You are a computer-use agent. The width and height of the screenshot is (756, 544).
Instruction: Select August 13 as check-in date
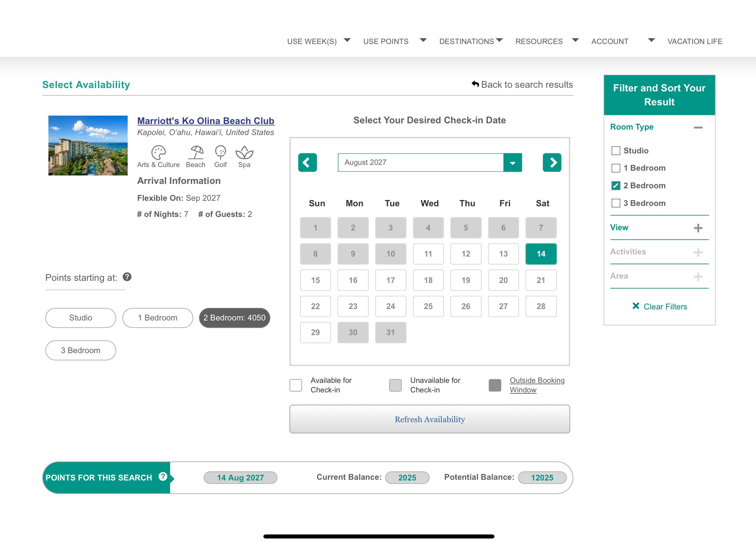tap(503, 254)
